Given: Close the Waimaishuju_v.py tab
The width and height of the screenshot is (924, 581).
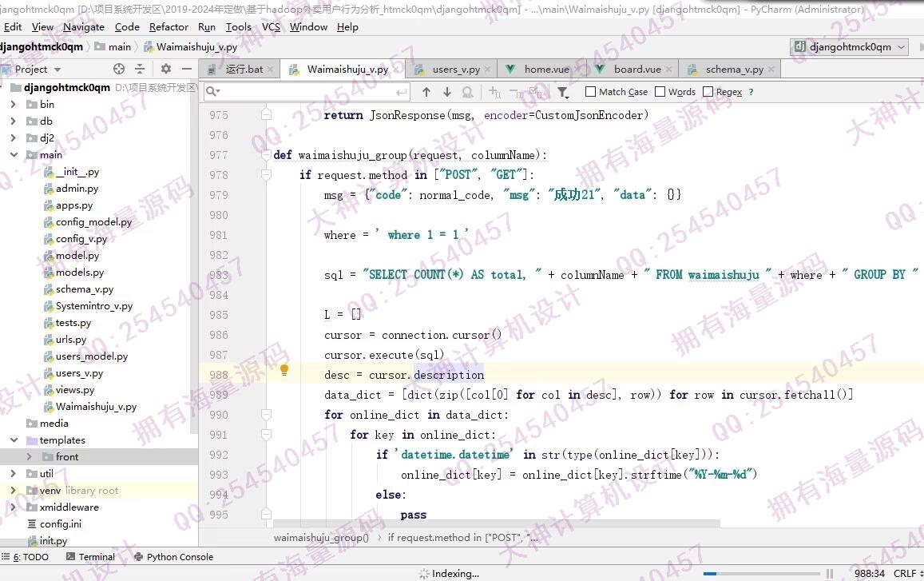Looking at the screenshot, I should tap(397, 70).
